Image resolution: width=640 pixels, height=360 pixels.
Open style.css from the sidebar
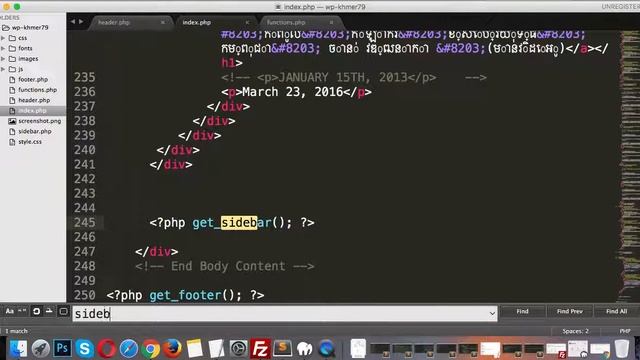(30, 142)
